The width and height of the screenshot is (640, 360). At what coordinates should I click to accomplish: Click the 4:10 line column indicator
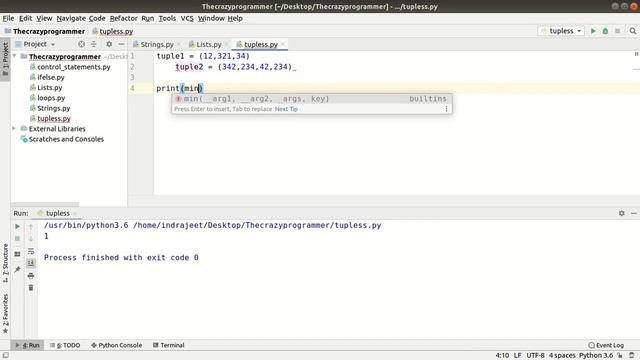(x=502, y=356)
